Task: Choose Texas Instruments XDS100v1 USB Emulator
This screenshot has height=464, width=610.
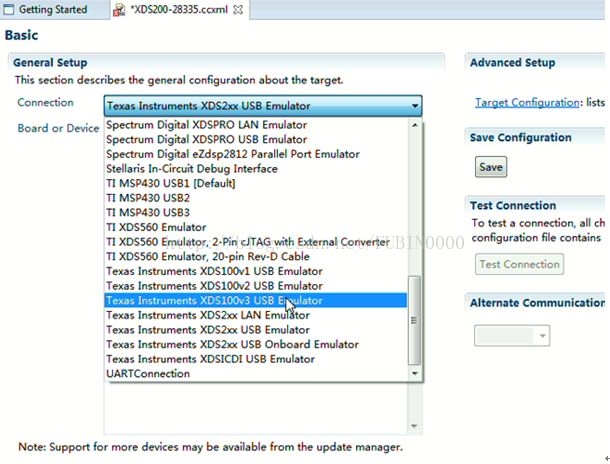Action: 256,271
